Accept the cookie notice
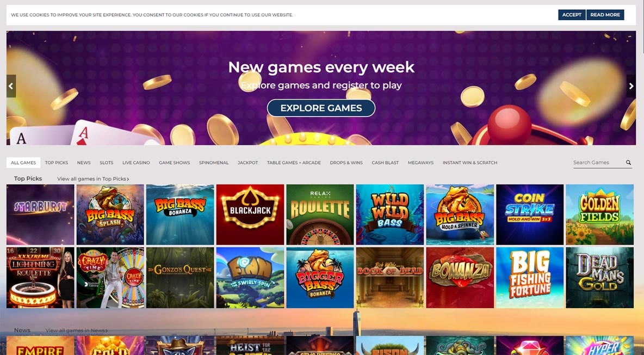Image resolution: width=644 pixels, height=355 pixels. (572, 15)
